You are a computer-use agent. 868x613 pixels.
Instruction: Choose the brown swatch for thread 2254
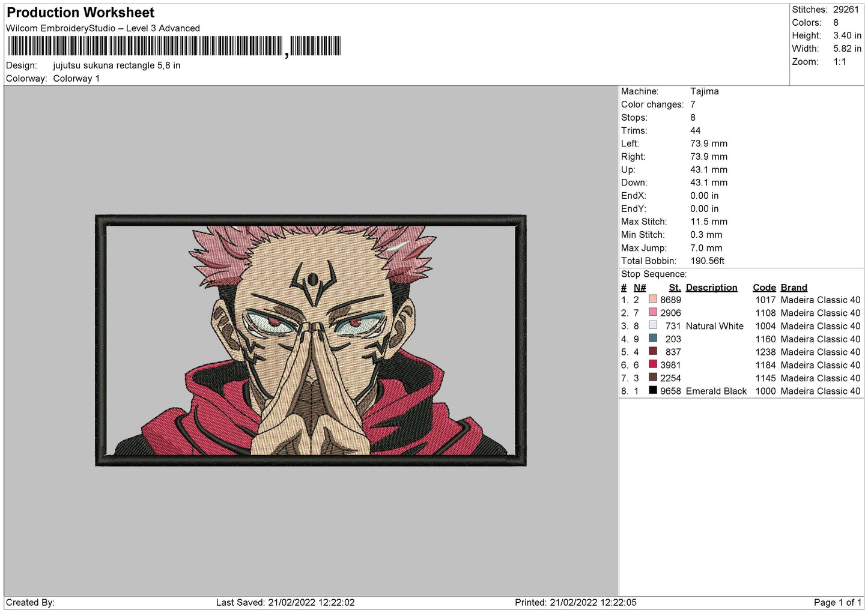pyautogui.click(x=653, y=378)
